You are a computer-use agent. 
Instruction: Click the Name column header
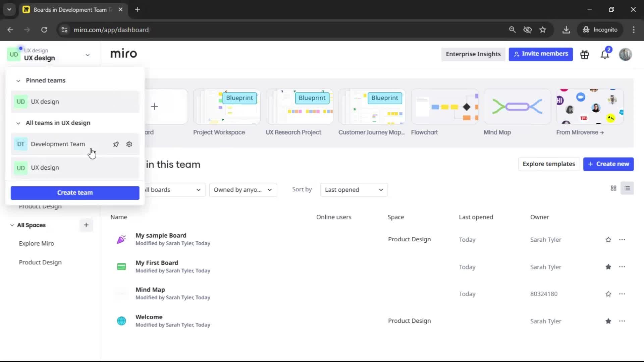click(x=119, y=217)
